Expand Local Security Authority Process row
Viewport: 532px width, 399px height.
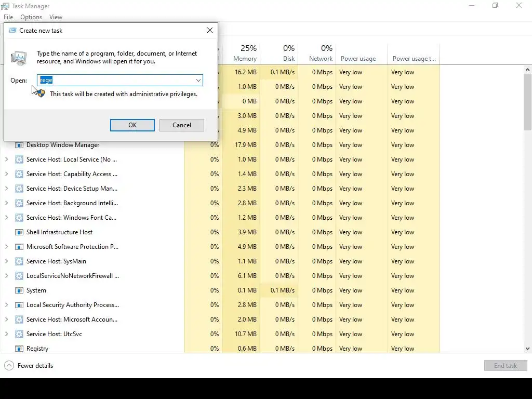coord(6,304)
